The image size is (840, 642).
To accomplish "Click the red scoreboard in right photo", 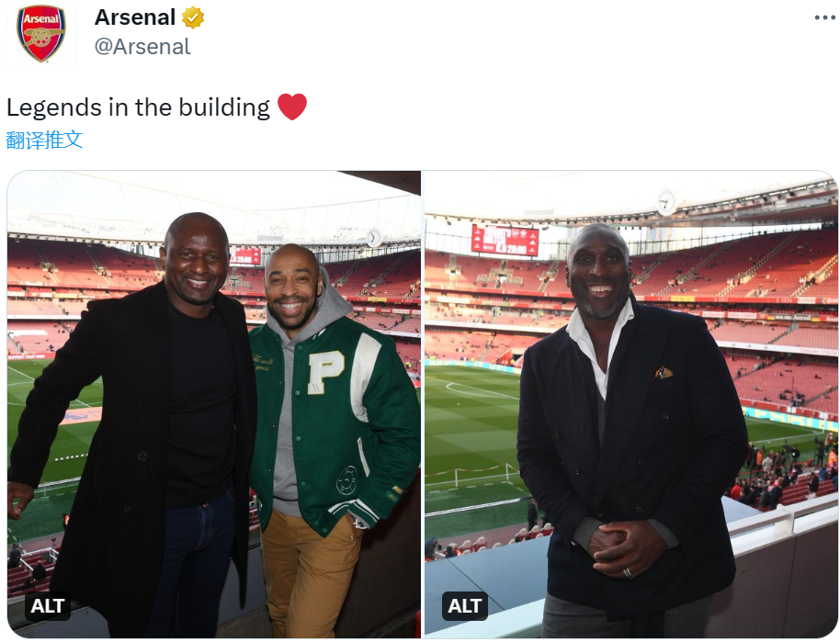I will click(x=505, y=241).
